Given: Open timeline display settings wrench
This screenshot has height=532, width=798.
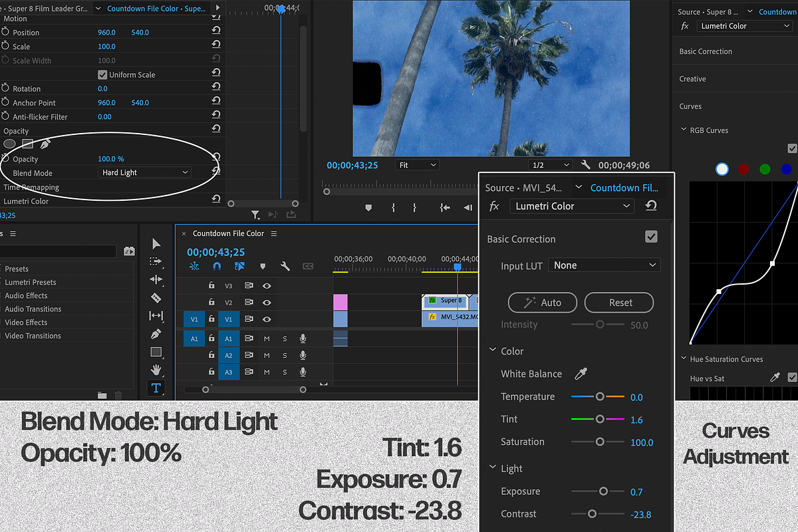Looking at the screenshot, I should (285, 266).
